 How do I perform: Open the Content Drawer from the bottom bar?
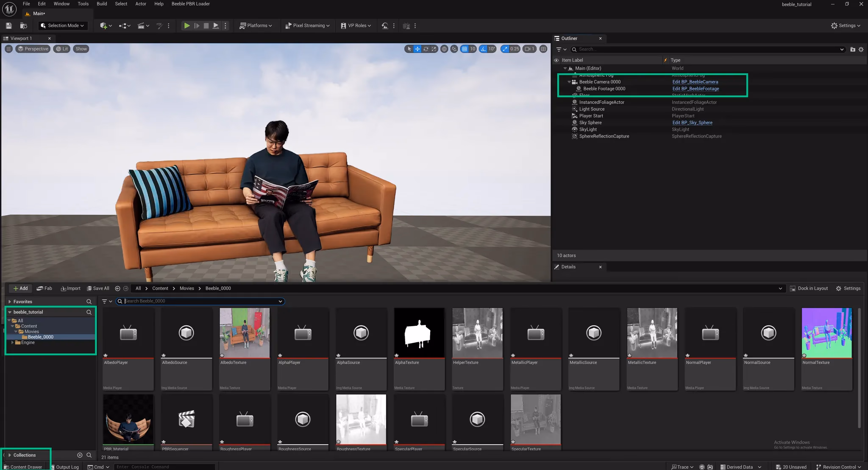point(24,467)
